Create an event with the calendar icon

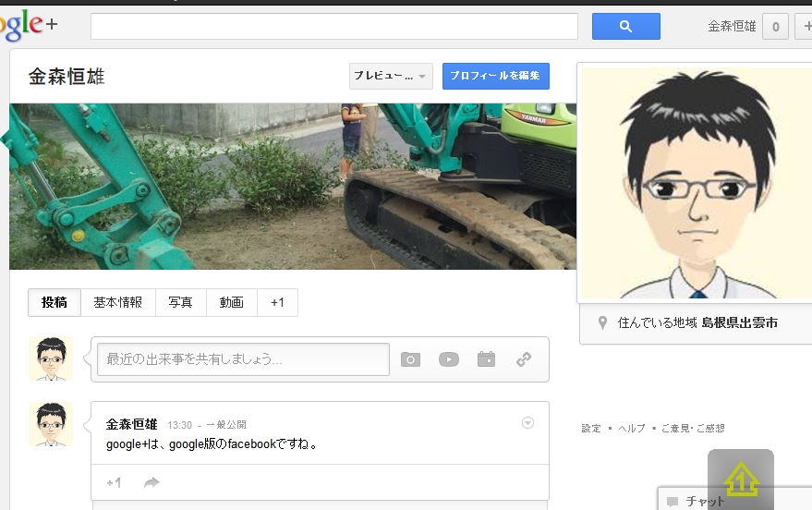(486, 359)
